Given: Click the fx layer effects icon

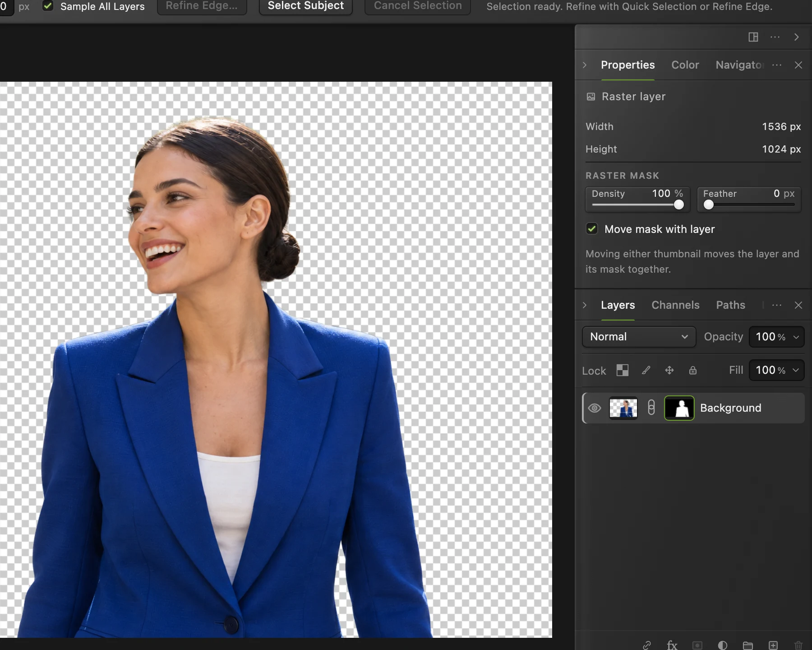Looking at the screenshot, I should pos(672,645).
